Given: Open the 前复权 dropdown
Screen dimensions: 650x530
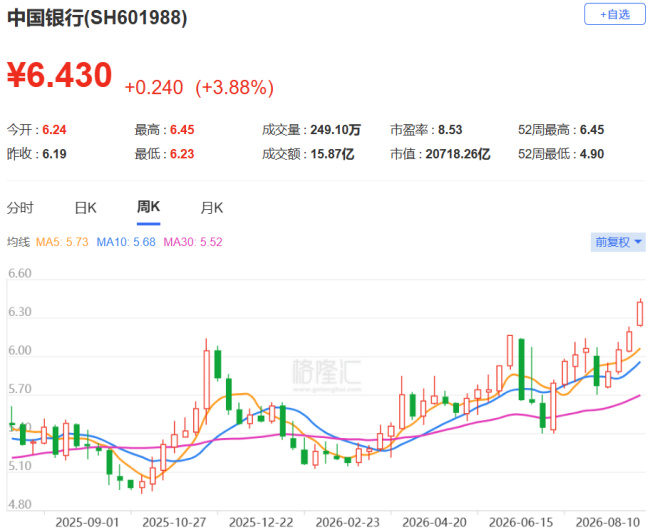Looking at the screenshot, I should (x=618, y=242).
